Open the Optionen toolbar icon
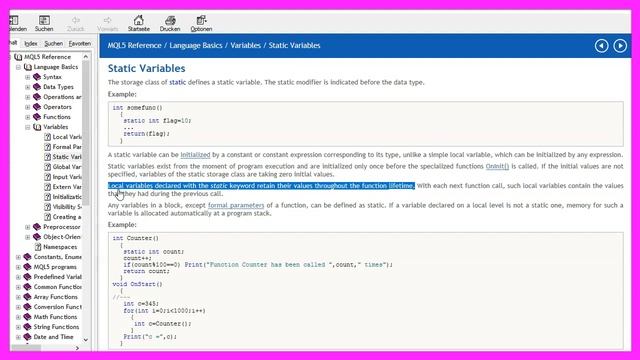Screen dimensions: 640x360 201,20
